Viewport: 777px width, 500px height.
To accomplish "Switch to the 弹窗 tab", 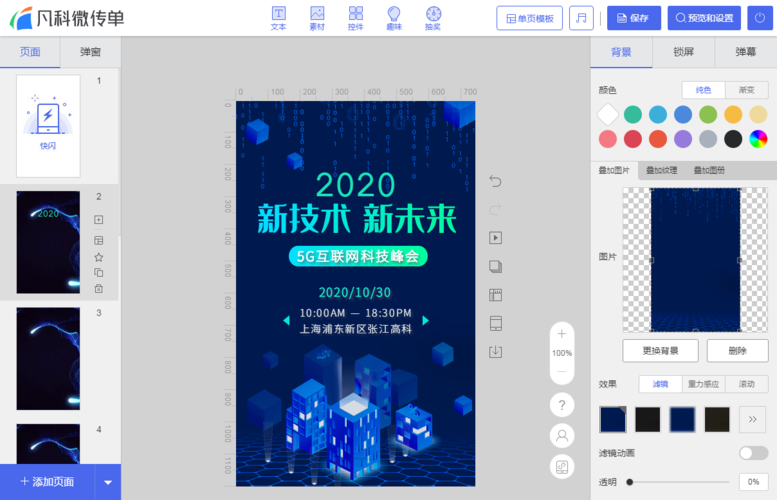I will tap(90, 52).
